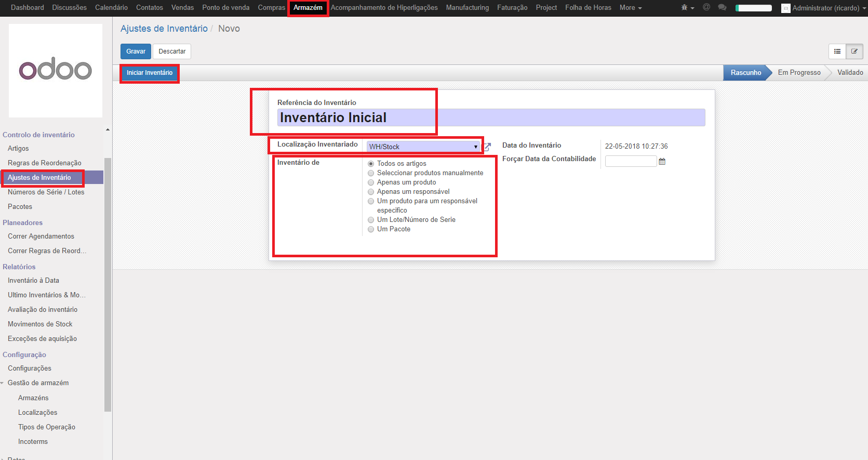The image size is (868, 460).
Task: Select 'Todos os artigos' radio option
Action: 371,164
